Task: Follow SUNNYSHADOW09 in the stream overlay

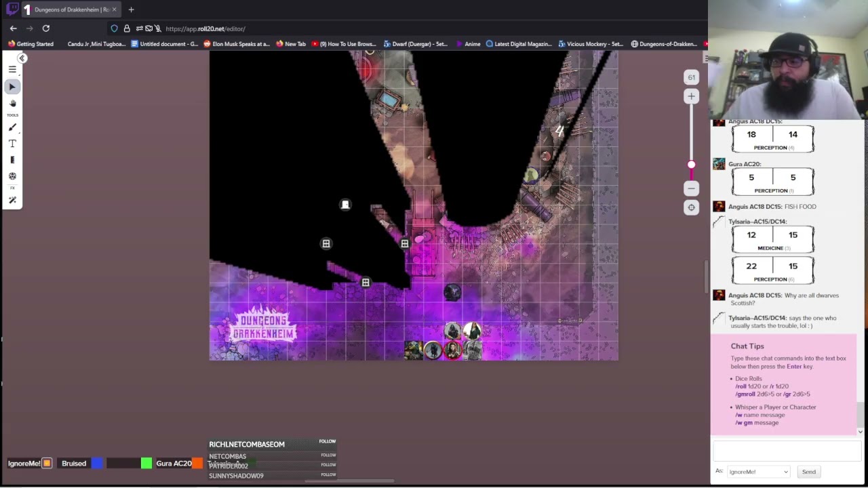Action: tap(328, 474)
